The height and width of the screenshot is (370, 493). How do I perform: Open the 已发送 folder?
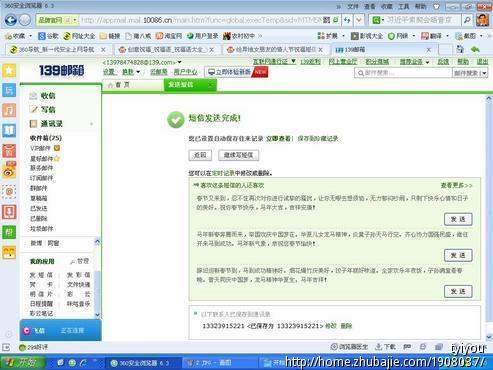39,208
